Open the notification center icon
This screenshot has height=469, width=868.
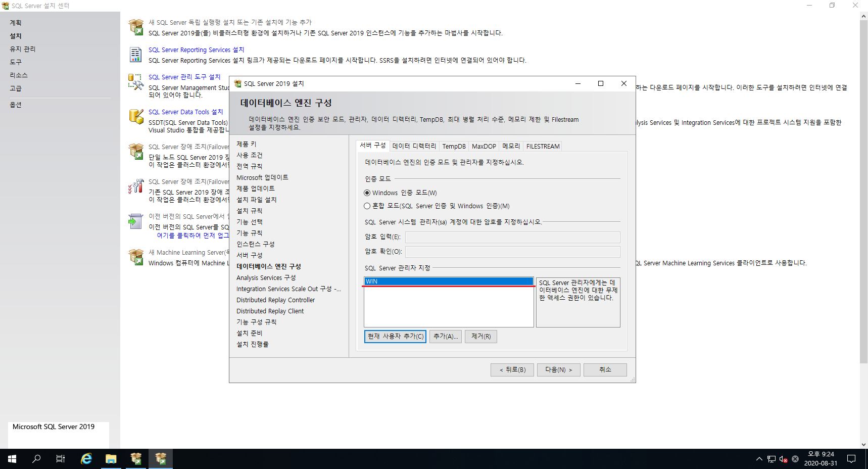[851, 459]
